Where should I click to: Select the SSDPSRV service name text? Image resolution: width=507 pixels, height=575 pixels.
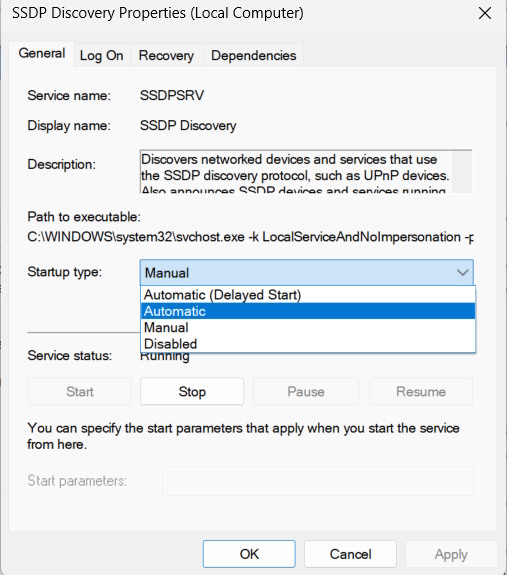[x=172, y=95]
